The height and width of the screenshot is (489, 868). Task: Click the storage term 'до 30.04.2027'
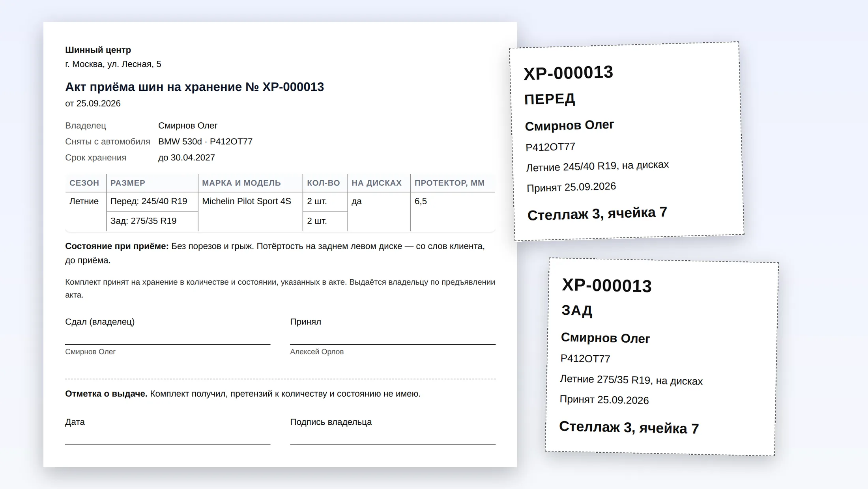(187, 157)
